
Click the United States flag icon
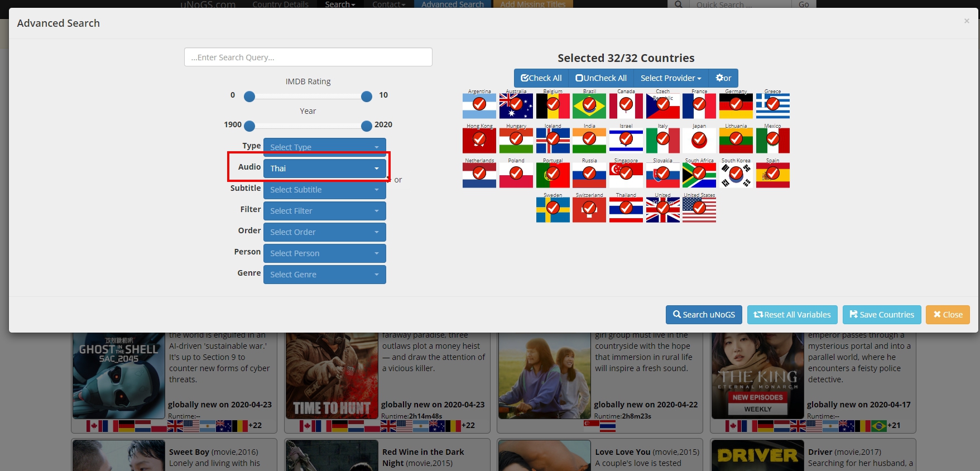click(x=699, y=209)
